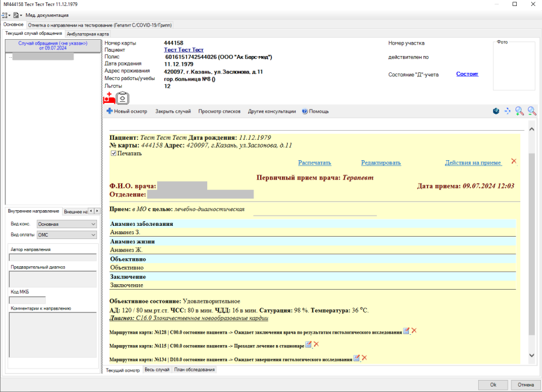Screen dimensions: 542x392
Task: Zoom in with the plus magnifier icon
Action: tap(519, 111)
